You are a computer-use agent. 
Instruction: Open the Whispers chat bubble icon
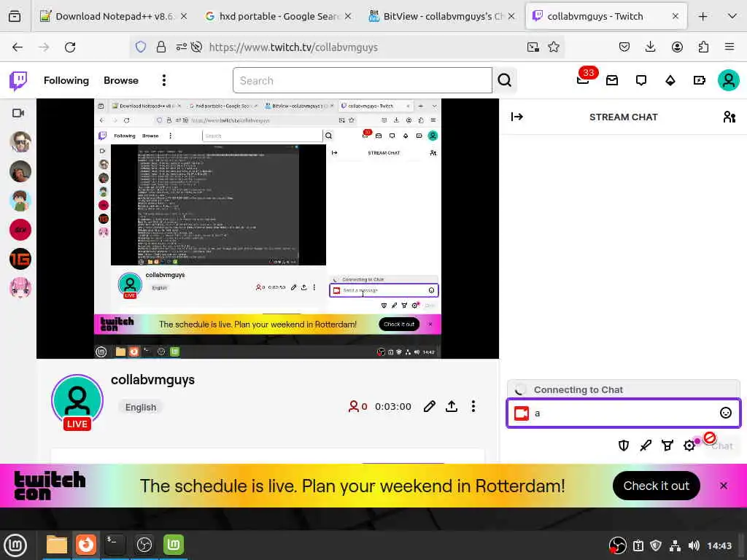[641, 80]
